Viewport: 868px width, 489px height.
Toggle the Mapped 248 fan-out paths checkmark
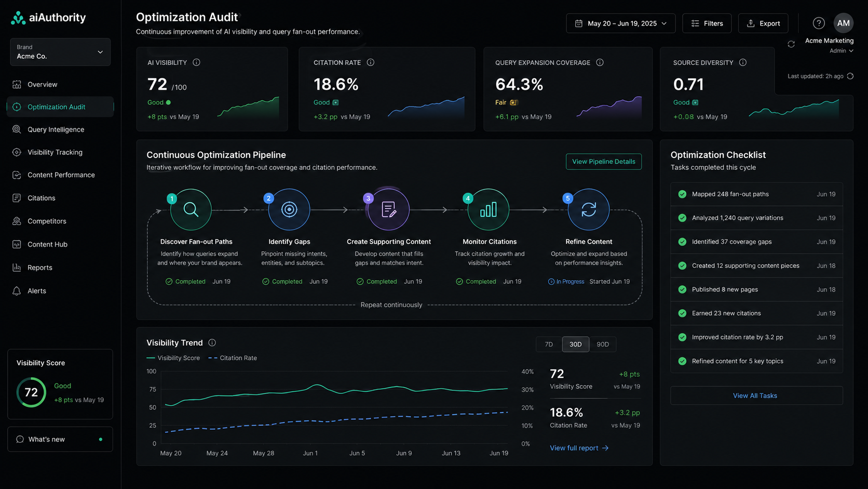pyautogui.click(x=682, y=194)
